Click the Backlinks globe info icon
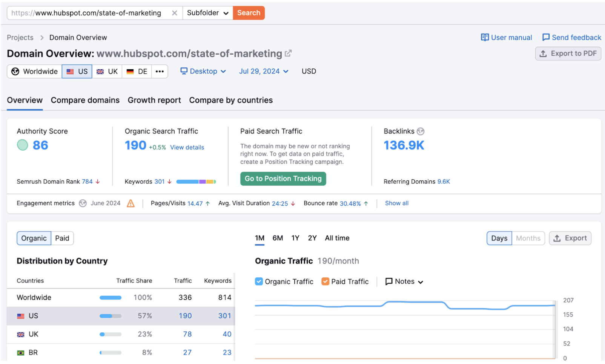 tap(421, 131)
